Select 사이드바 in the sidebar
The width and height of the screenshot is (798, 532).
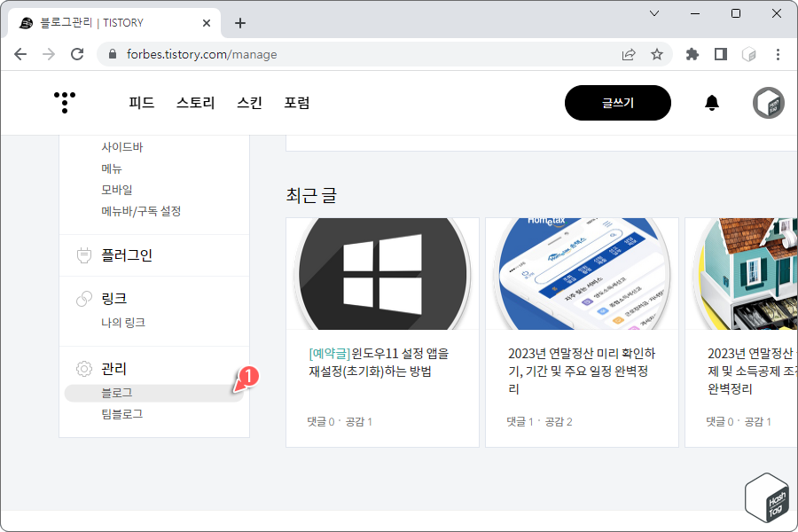(x=122, y=147)
